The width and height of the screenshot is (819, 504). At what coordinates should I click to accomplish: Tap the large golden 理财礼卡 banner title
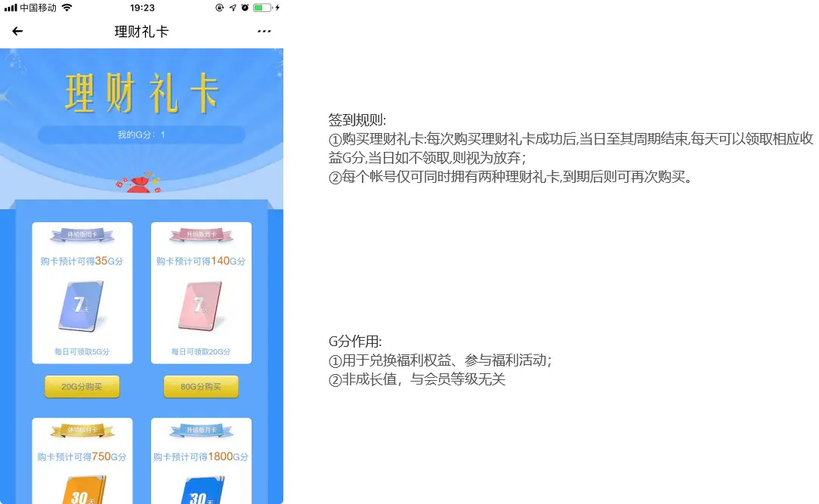click(x=141, y=93)
